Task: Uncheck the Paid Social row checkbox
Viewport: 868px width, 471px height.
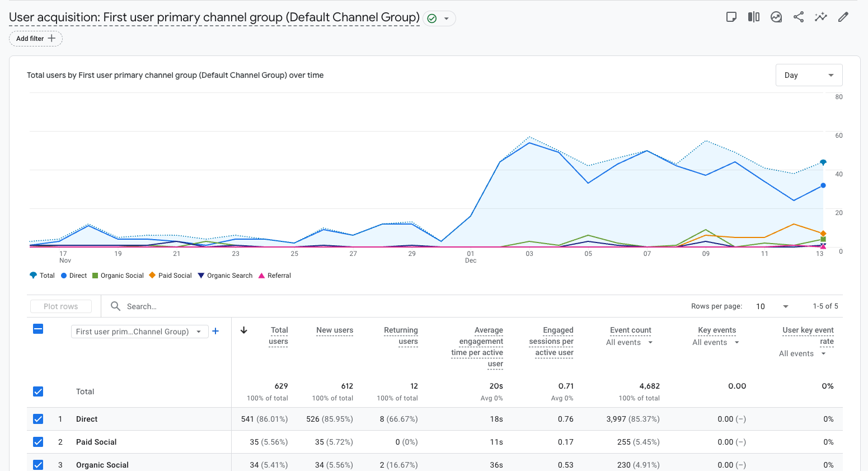Action: [x=38, y=441]
